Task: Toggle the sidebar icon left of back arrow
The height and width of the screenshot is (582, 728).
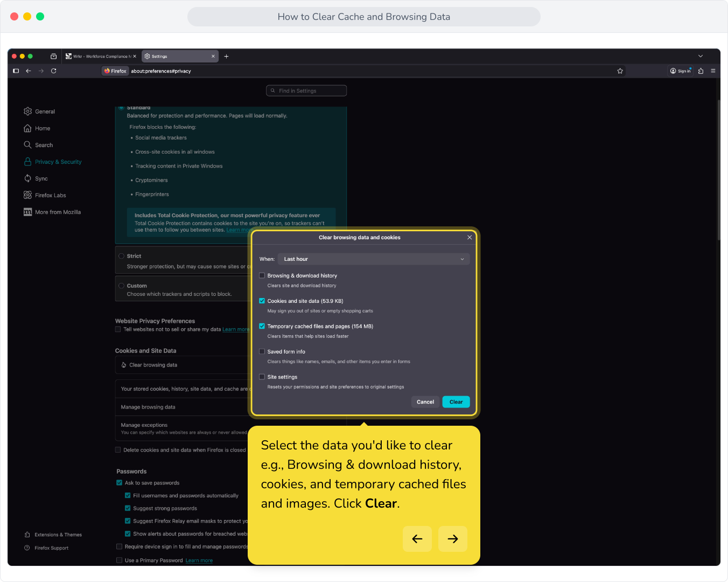Action: click(x=16, y=71)
